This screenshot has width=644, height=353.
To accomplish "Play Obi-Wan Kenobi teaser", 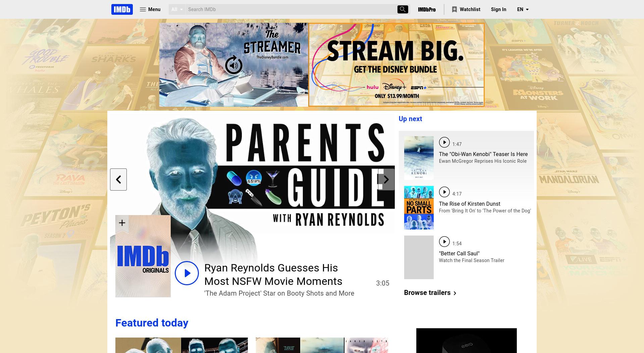I will 444,142.
